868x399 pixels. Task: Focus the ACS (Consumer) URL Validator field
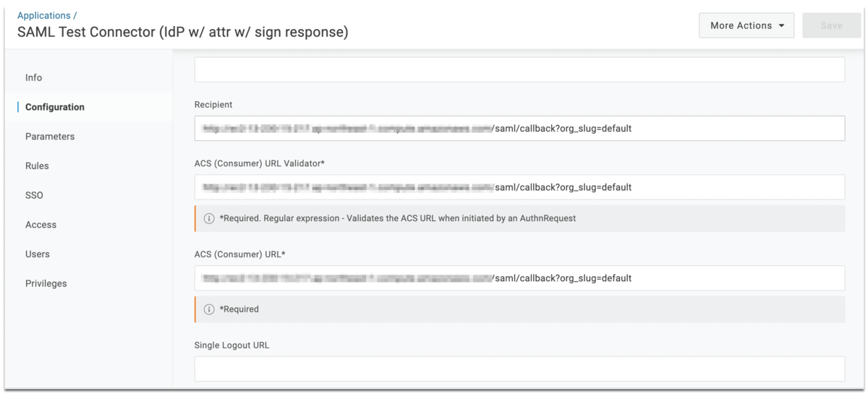tap(519, 187)
